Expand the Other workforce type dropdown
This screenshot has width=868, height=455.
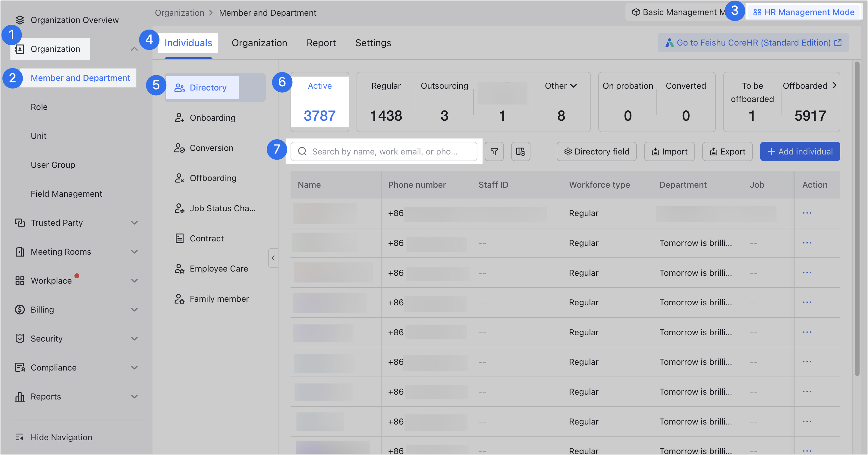(x=560, y=86)
